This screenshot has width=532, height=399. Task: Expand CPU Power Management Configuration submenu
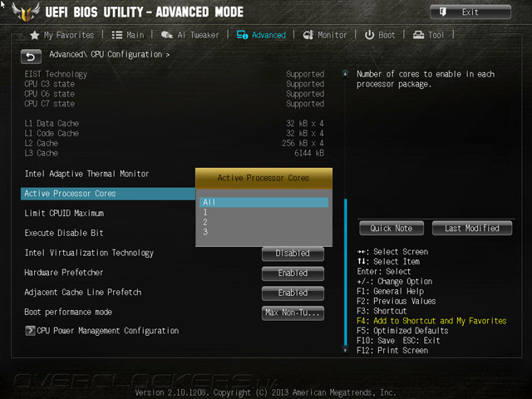point(102,331)
